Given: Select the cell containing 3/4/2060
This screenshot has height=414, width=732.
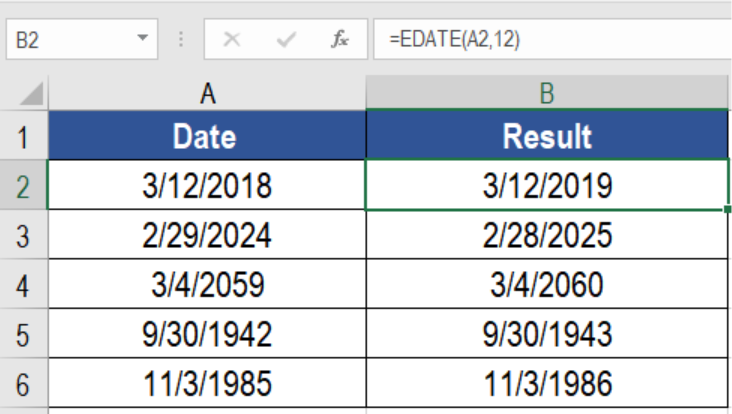Looking at the screenshot, I should (x=547, y=284).
